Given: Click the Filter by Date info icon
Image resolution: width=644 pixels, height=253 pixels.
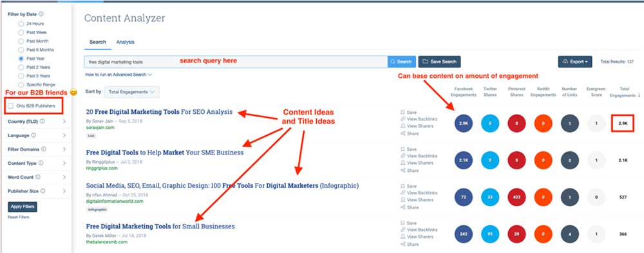Looking at the screenshot, I should [x=41, y=14].
